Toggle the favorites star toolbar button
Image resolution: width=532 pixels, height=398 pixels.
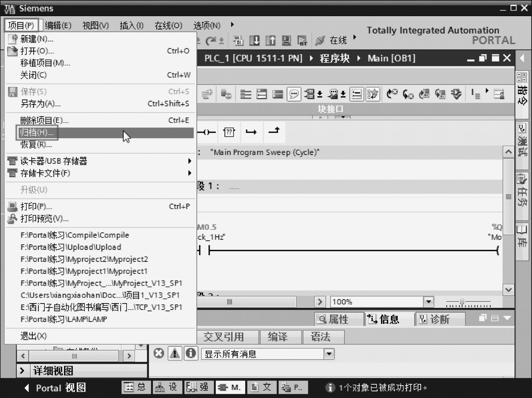[373, 95]
